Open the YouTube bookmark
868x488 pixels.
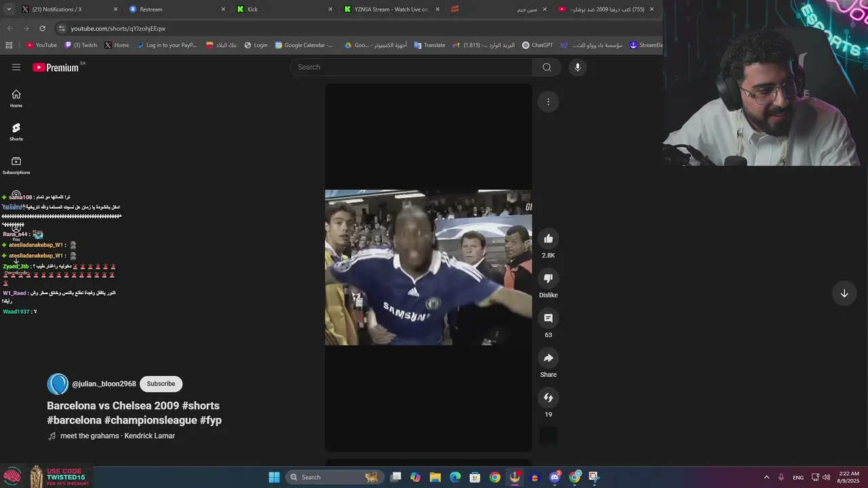(42, 45)
